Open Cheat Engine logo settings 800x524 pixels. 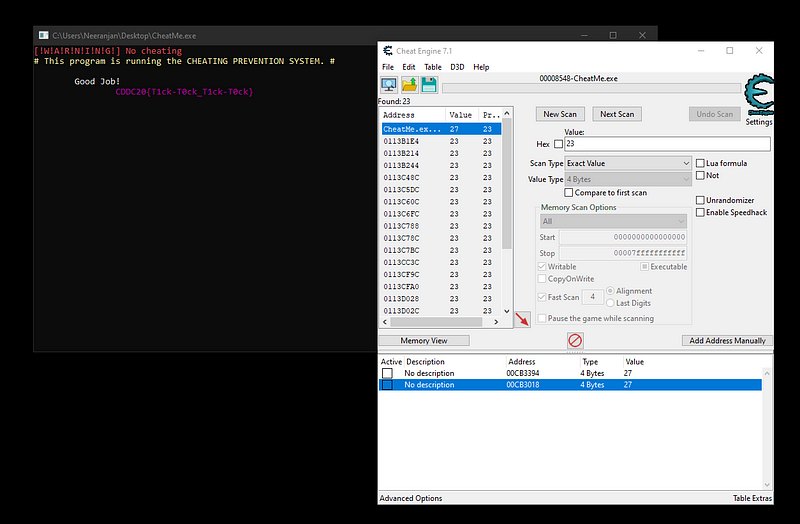point(759,95)
